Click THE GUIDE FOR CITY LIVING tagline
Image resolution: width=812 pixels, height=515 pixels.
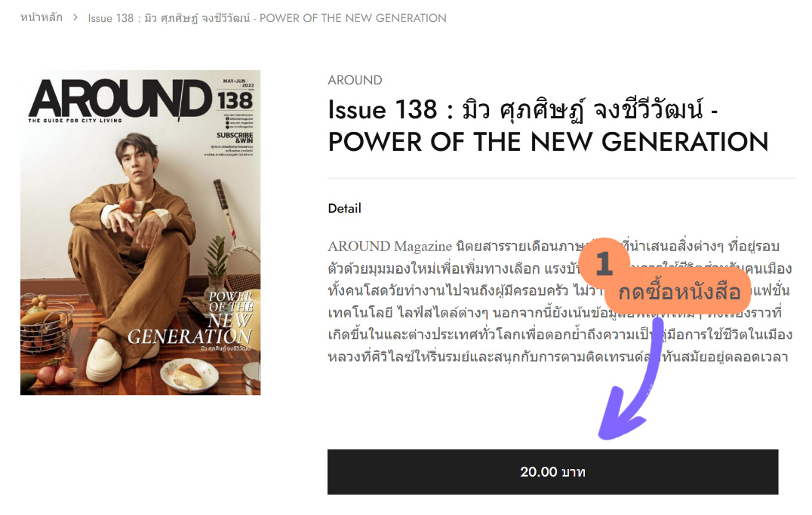[x=75, y=121]
